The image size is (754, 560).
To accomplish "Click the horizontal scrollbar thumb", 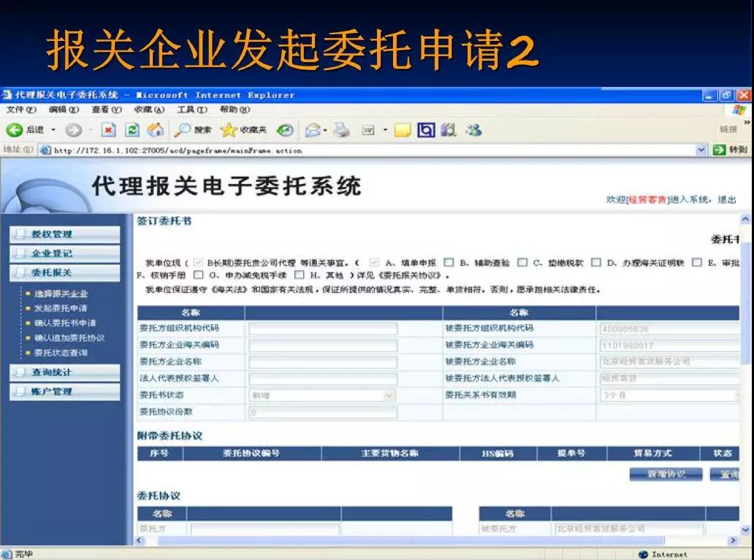I will pos(411,540).
